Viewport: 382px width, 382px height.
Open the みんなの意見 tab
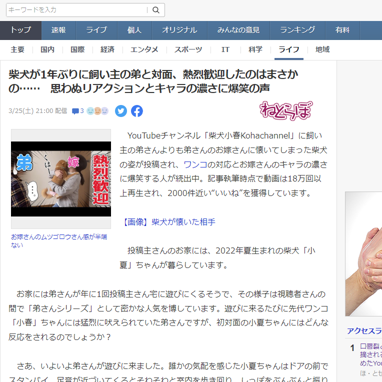[238, 30]
